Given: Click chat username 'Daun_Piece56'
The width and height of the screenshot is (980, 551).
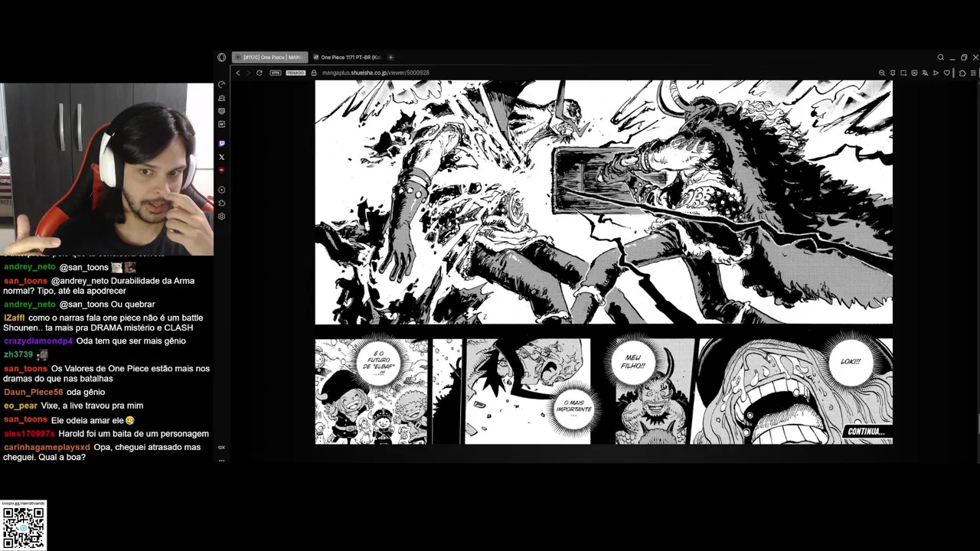Looking at the screenshot, I should point(33,393).
